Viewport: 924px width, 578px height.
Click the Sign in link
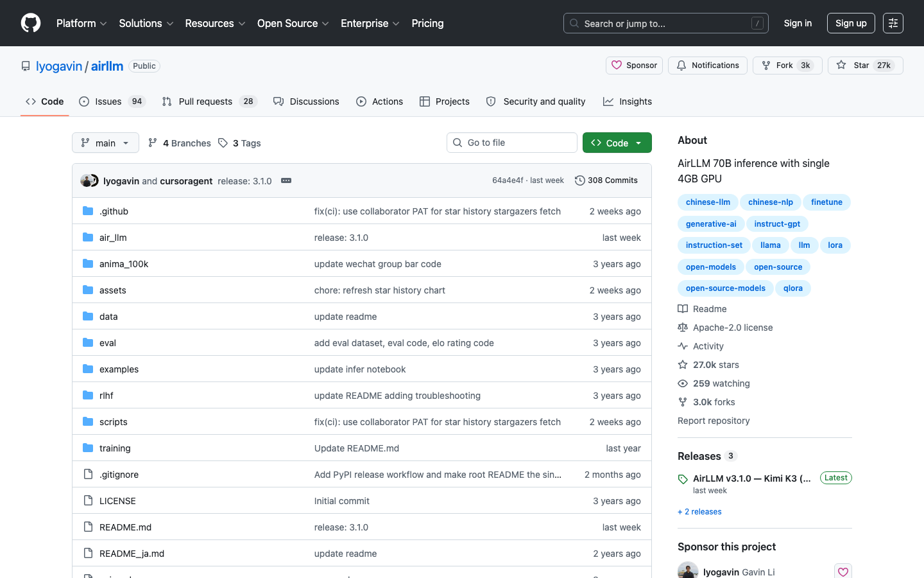[x=798, y=23]
